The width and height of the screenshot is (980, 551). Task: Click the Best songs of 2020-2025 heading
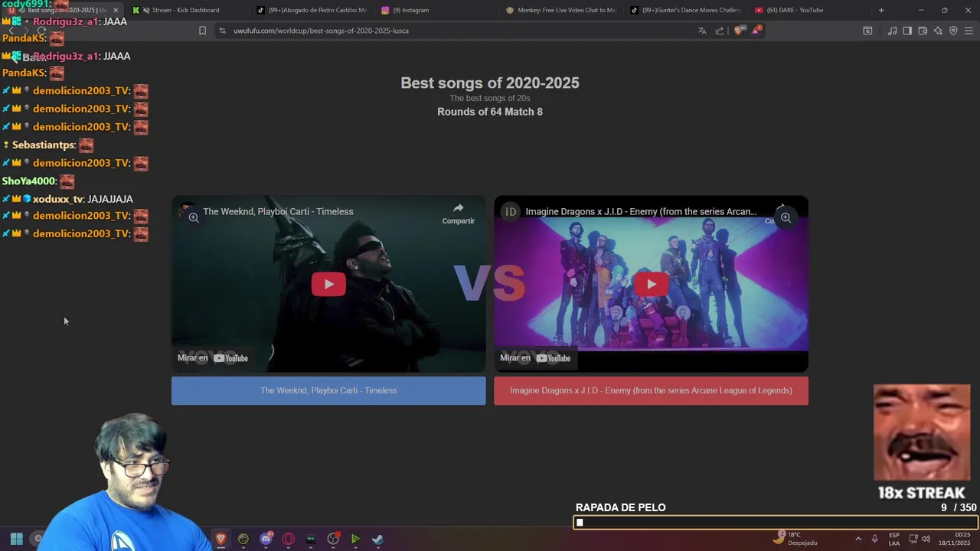tap(490, 83)
